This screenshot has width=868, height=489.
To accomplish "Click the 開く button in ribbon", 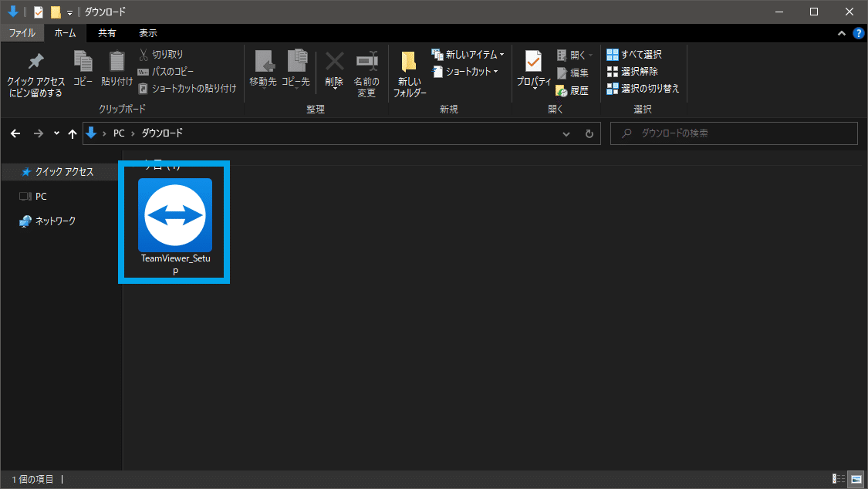I will 574,55.
